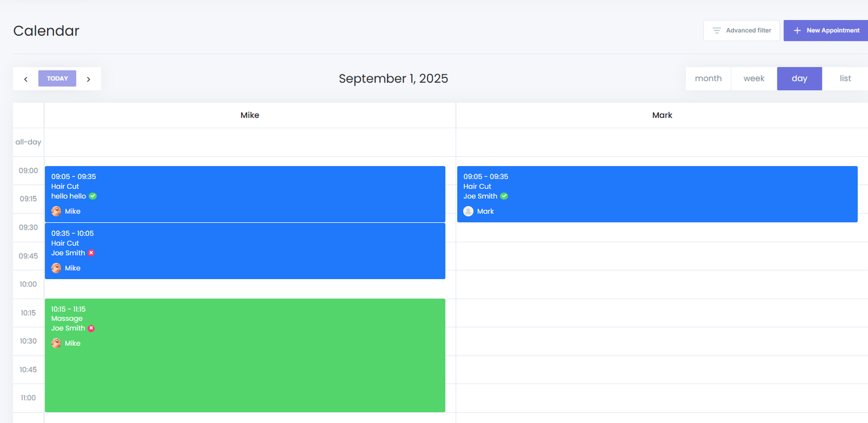
Task: Click the plus icon in New Appointment
Action: pyautogui.click(x=797, y=30)
